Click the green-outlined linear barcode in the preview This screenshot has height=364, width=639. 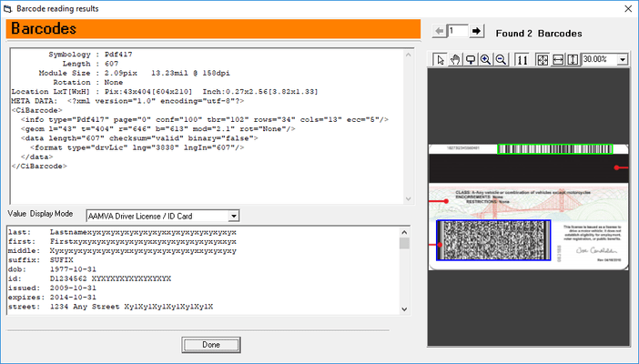point(554,149)
